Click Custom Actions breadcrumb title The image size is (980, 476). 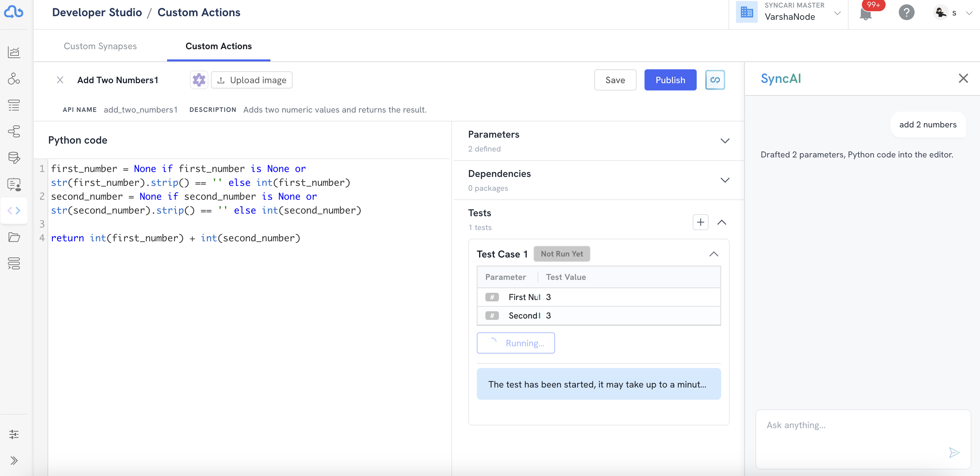click(x=198, y=13)
